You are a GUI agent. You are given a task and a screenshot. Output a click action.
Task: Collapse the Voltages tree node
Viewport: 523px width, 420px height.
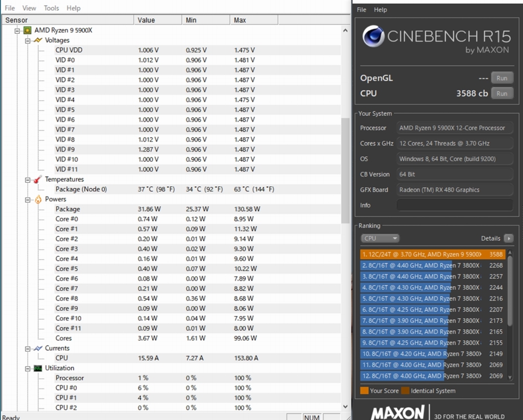tap(28, 40)
